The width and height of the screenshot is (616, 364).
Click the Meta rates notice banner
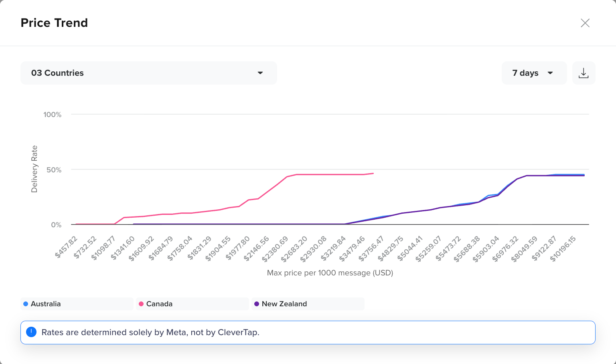[308, 332]
